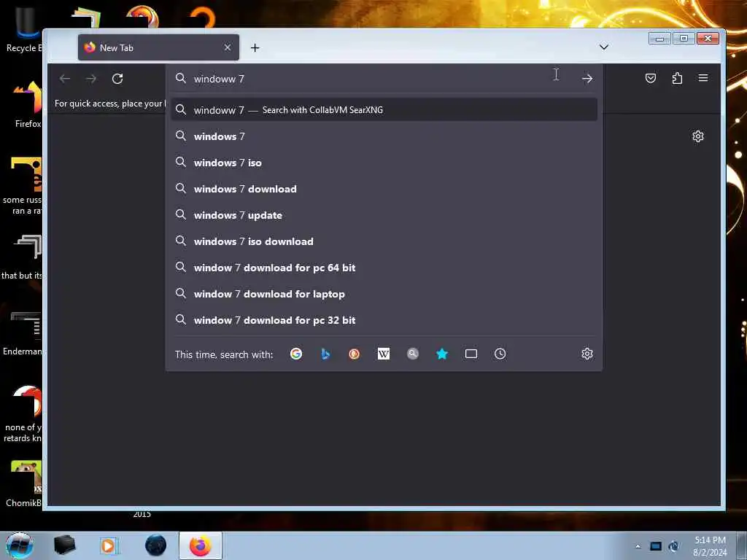Close the New Tab tab

coord(228,47)
